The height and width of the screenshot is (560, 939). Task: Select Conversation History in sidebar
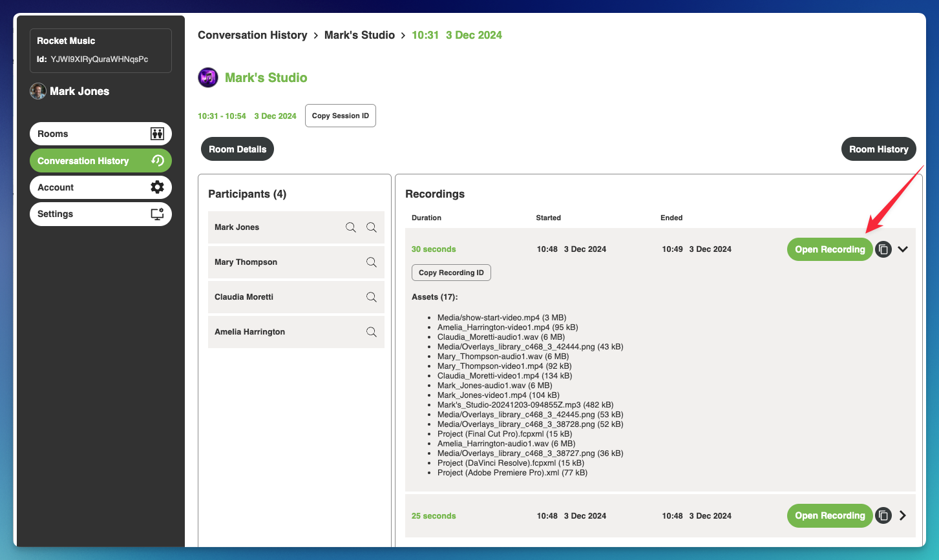101,161
